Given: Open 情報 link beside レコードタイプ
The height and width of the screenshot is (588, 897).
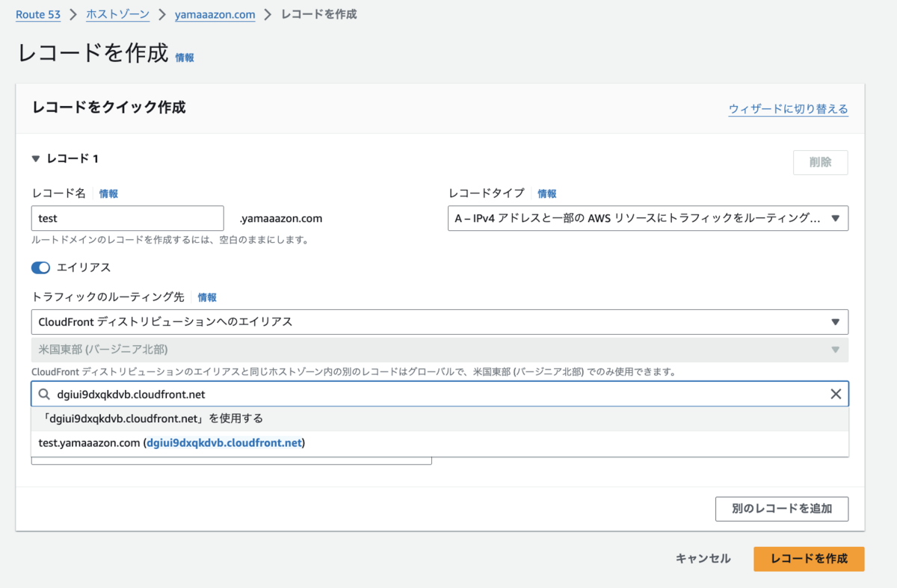Looking at the screenshot, I should pyautogui.click(x=547, y=194).
